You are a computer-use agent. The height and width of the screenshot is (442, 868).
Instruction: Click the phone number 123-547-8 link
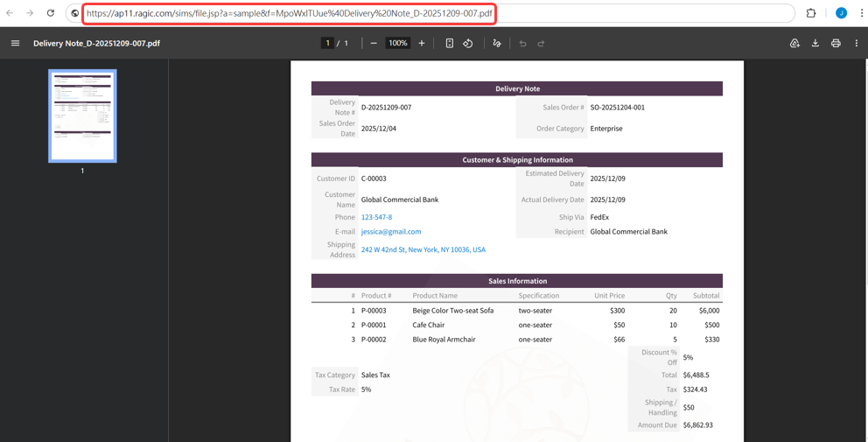[x=376, y=217]
